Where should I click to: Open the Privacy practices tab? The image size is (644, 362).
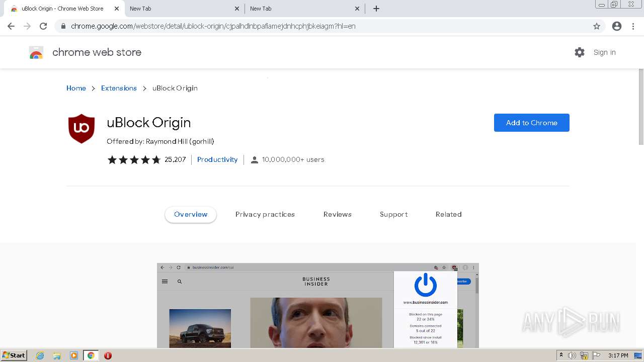click(265, 214)
